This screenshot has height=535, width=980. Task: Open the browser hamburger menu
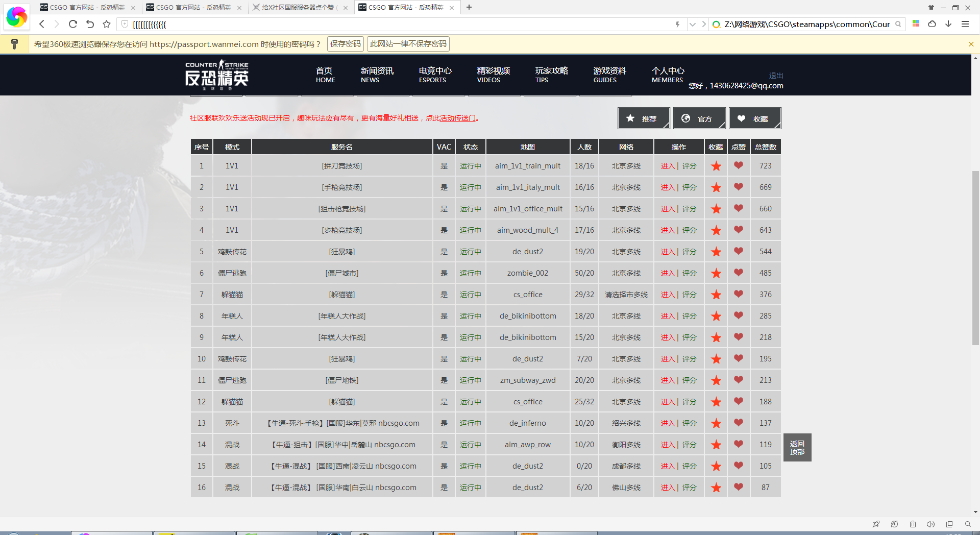point(965,24)
